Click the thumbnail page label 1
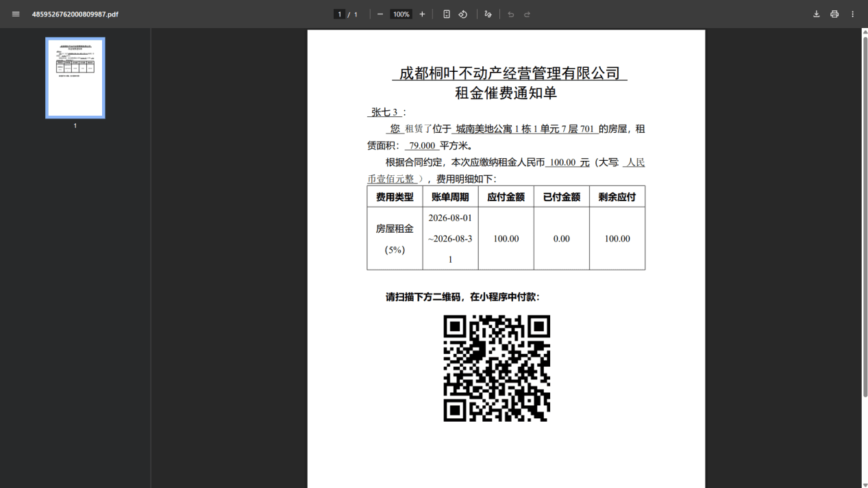868x488 pixels. tap(75, 126)
